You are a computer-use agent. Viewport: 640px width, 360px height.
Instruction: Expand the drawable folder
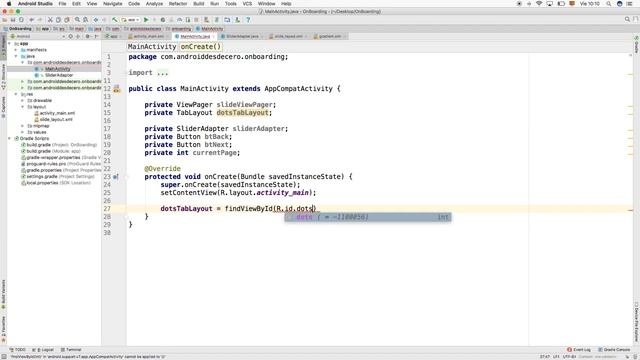pos(23,100)
